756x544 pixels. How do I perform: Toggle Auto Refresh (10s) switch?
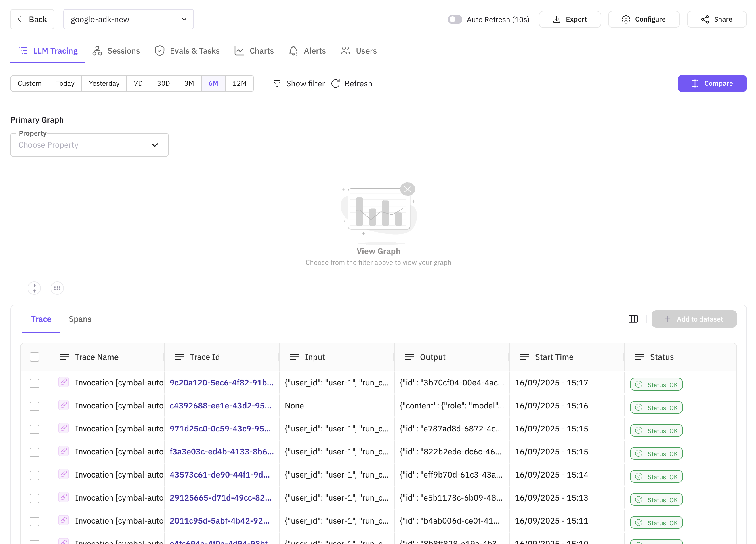point(455,19)
